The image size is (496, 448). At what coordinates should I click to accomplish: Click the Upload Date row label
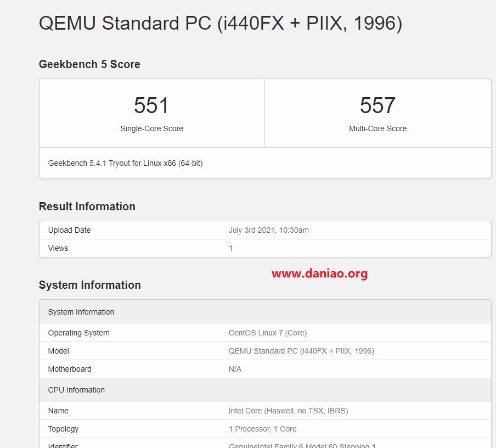pyautogui.click(x=69, y=230)
